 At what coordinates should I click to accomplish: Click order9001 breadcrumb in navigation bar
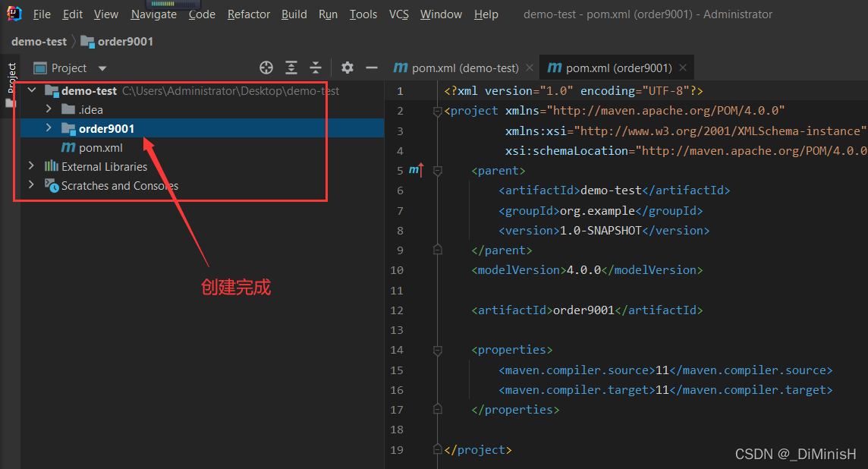pos(117,42)
